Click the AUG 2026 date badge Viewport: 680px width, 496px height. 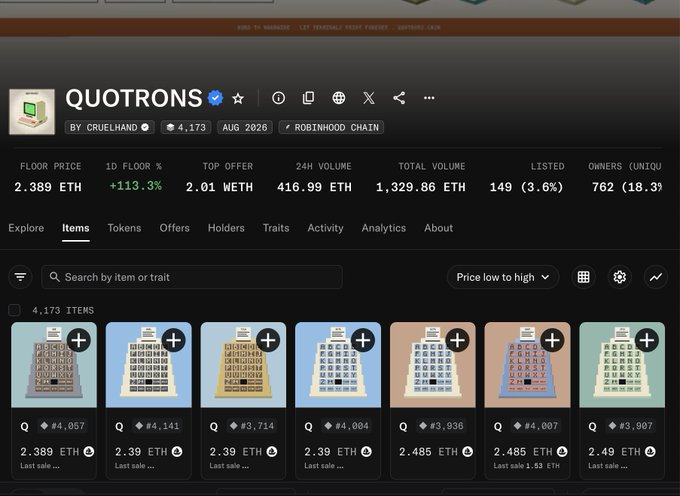(245, 127)
